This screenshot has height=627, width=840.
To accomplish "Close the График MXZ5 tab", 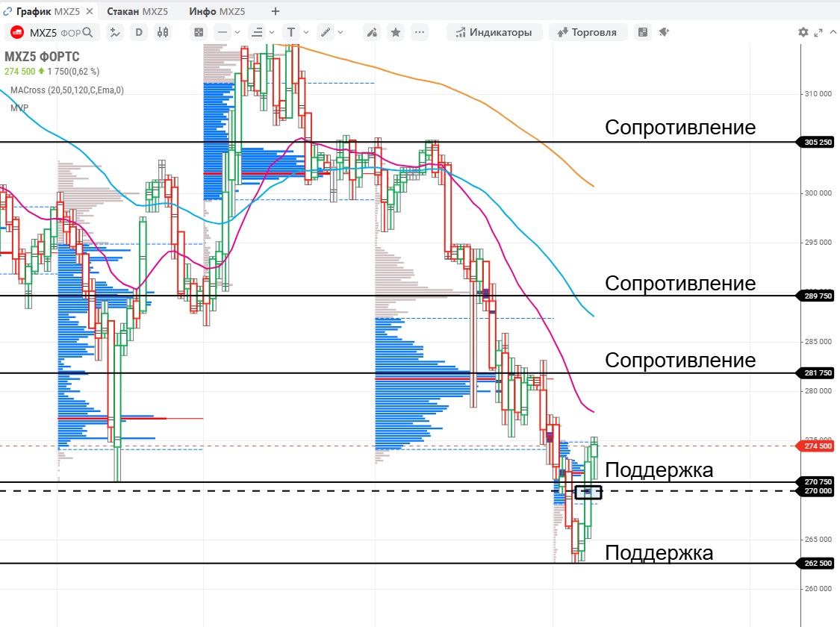I will [90, 11].
